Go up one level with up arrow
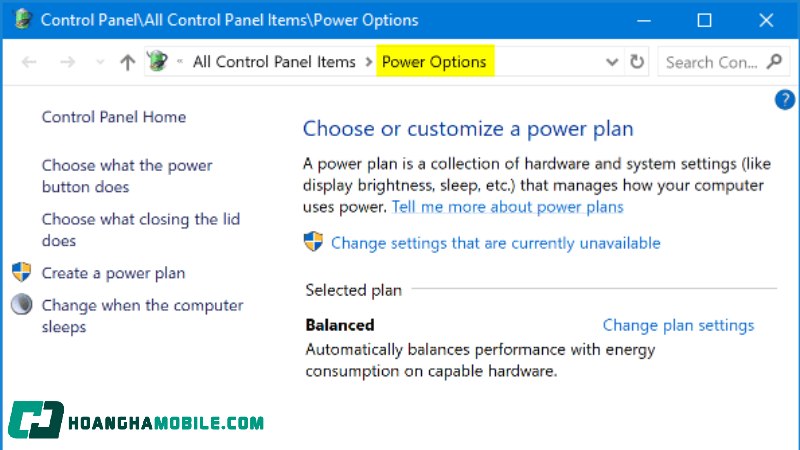This screenshot has height=450, width=800. (127, 62)
